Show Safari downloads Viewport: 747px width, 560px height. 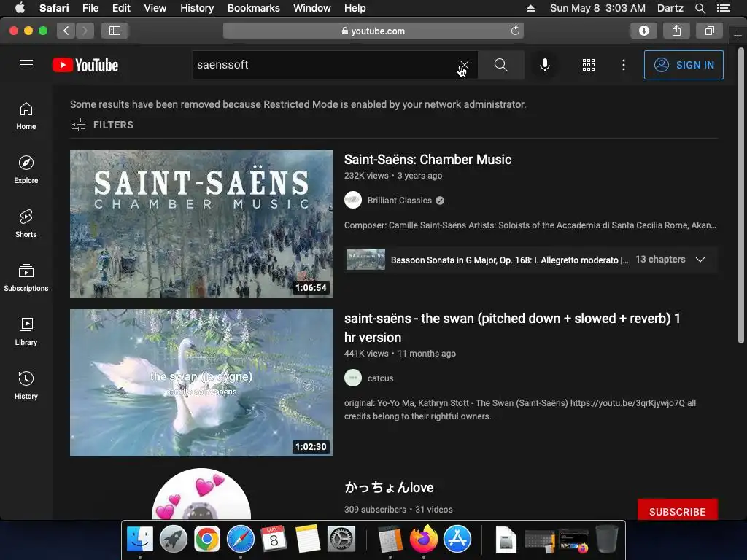tap(643, 31)
